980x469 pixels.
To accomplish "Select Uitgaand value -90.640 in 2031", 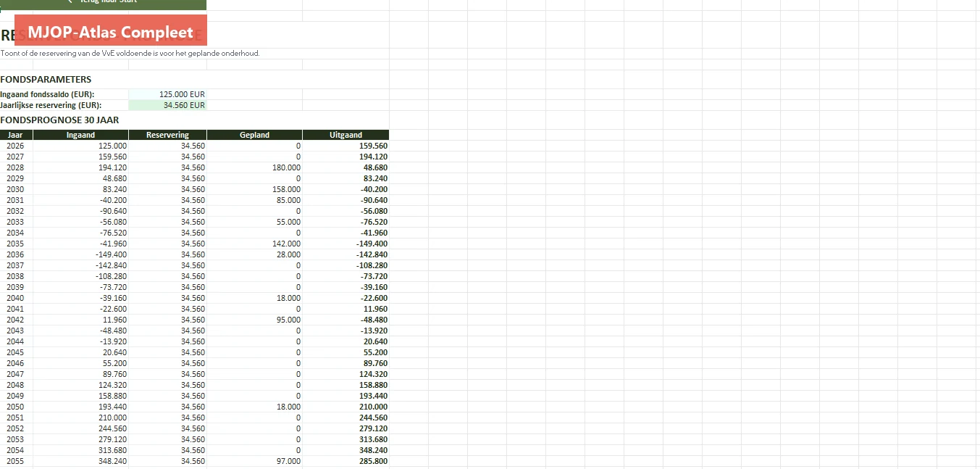I will click(x=345, y=200).
